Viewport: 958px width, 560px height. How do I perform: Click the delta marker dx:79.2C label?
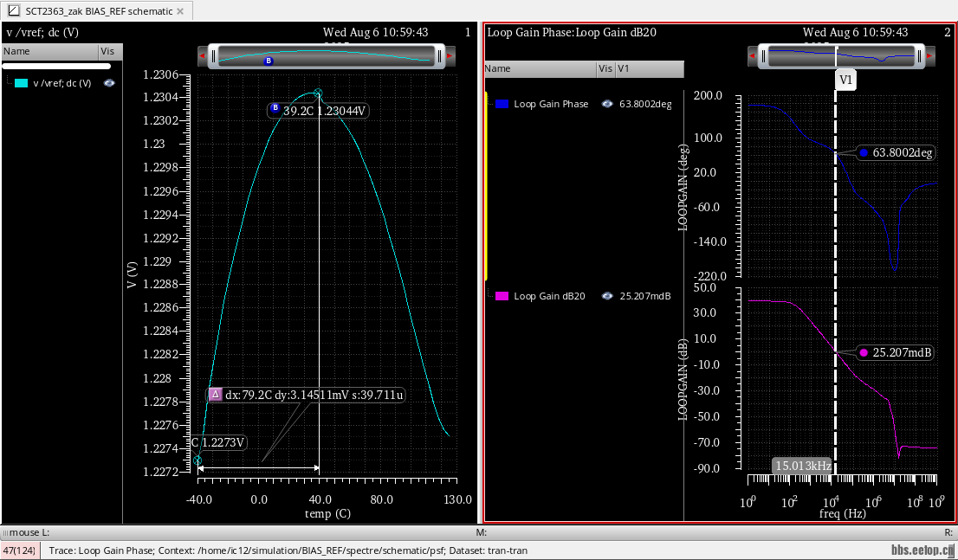307,395
